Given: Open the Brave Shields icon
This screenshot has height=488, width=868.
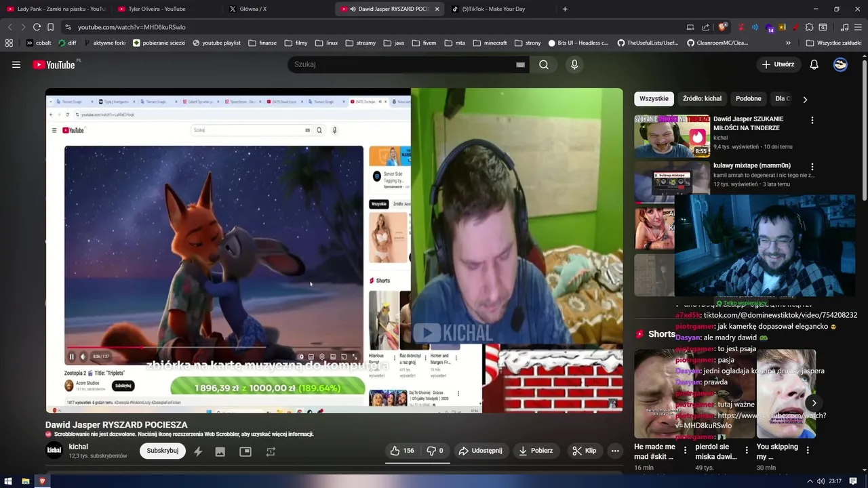Looking at the screenshot, I should pos(723,27).
